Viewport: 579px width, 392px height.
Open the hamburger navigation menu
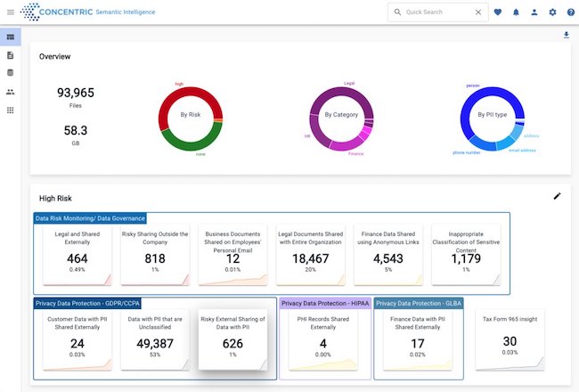10,12
